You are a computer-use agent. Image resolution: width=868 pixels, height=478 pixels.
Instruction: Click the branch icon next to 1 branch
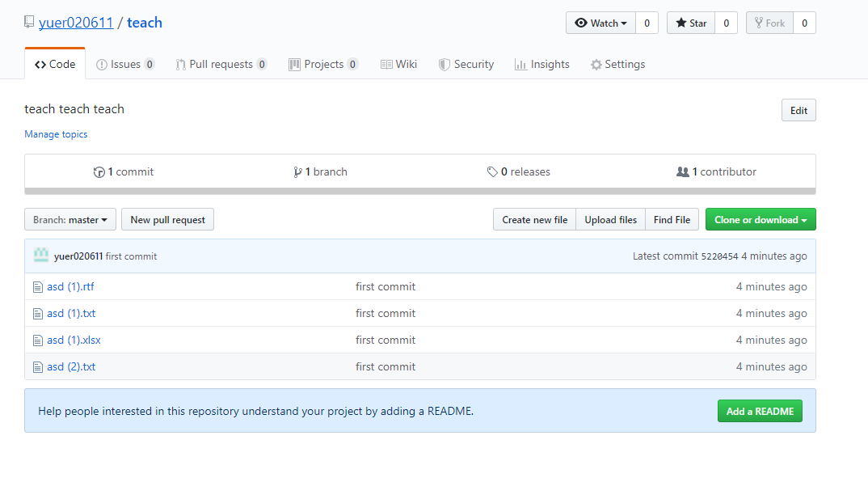(298, 172)
